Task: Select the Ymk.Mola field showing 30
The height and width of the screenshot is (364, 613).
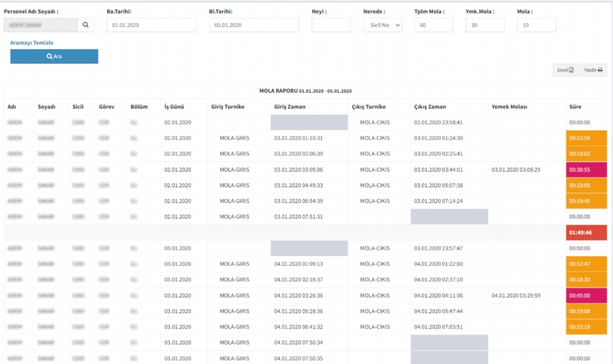Action: (x=484, y=25)
